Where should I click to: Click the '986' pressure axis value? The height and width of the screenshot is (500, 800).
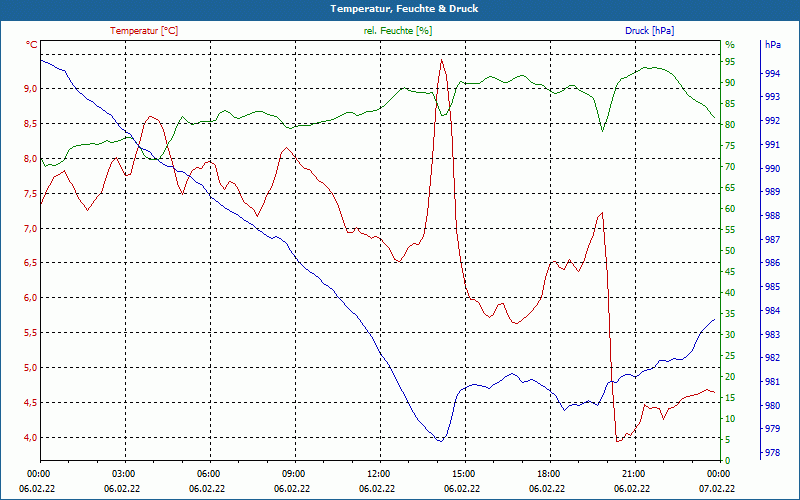click(772, 263)
